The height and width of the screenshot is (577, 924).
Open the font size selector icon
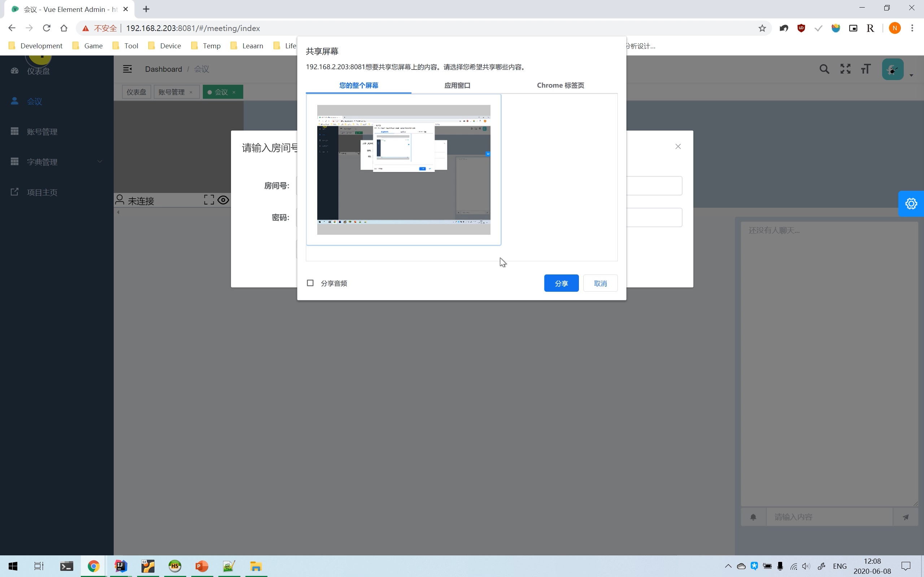[866, 69]
